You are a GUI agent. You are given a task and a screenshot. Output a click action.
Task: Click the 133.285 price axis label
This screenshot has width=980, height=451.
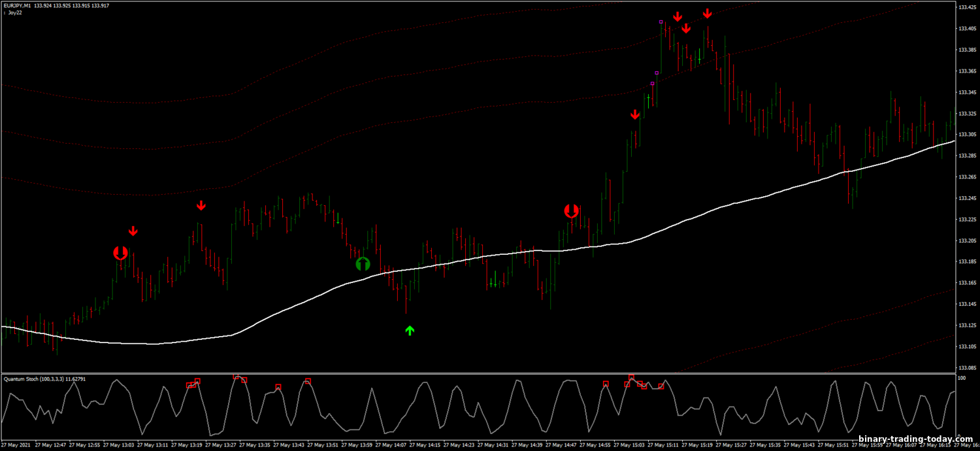967,156
